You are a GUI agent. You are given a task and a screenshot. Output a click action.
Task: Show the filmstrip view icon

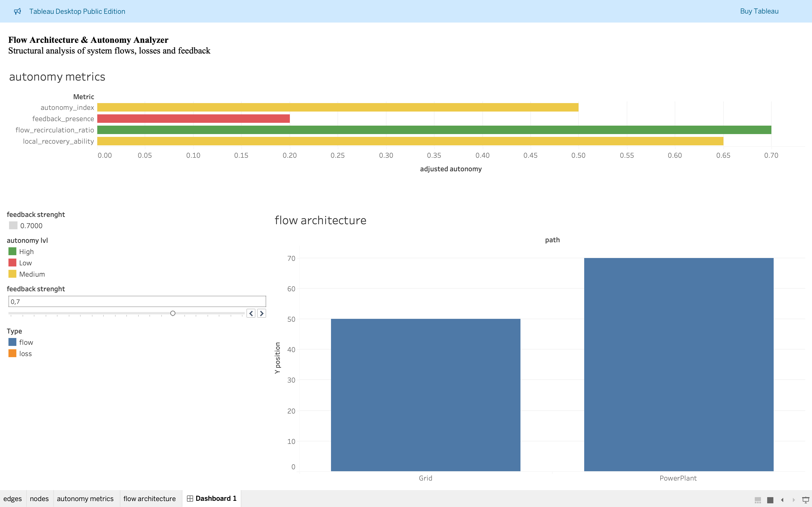pos(758,500)
